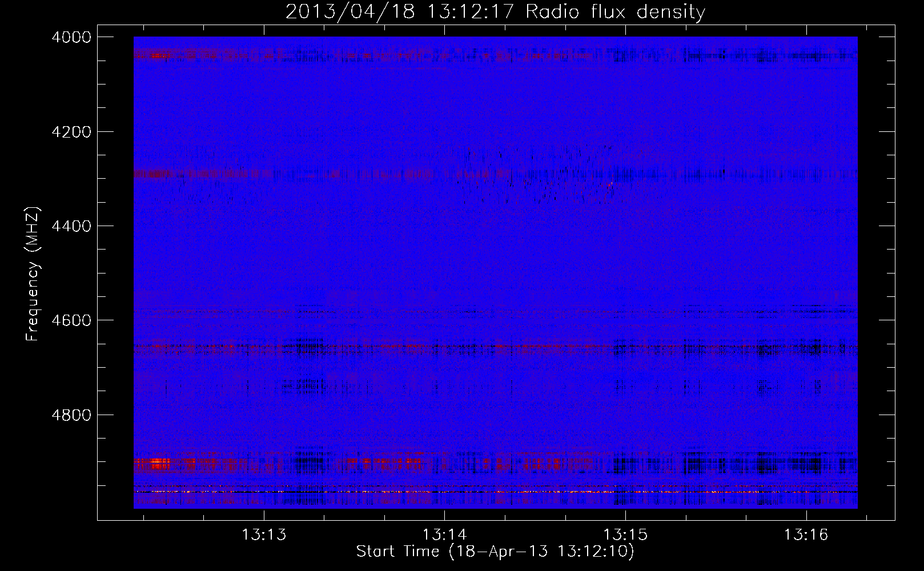Click the 13:16 time tick label
The height and width of the screenshot is (571, 924).
806,535
